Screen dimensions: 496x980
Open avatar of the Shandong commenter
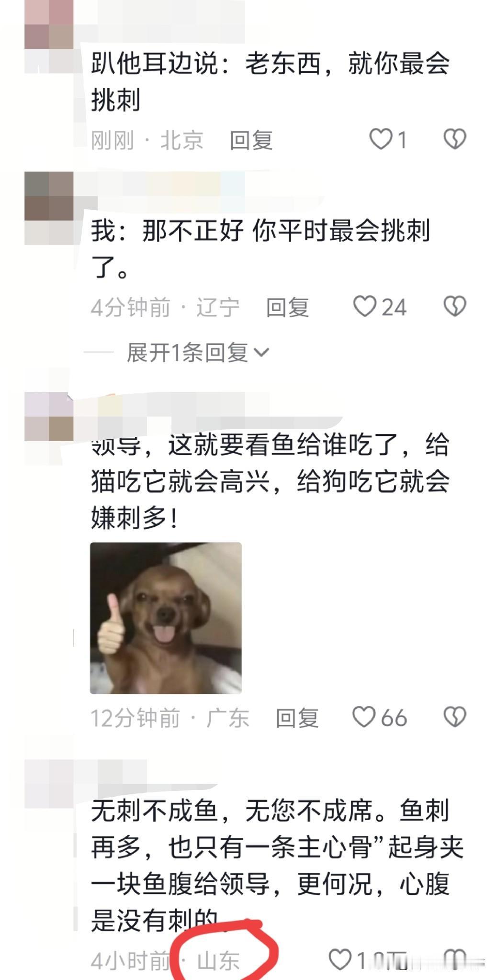48,784
